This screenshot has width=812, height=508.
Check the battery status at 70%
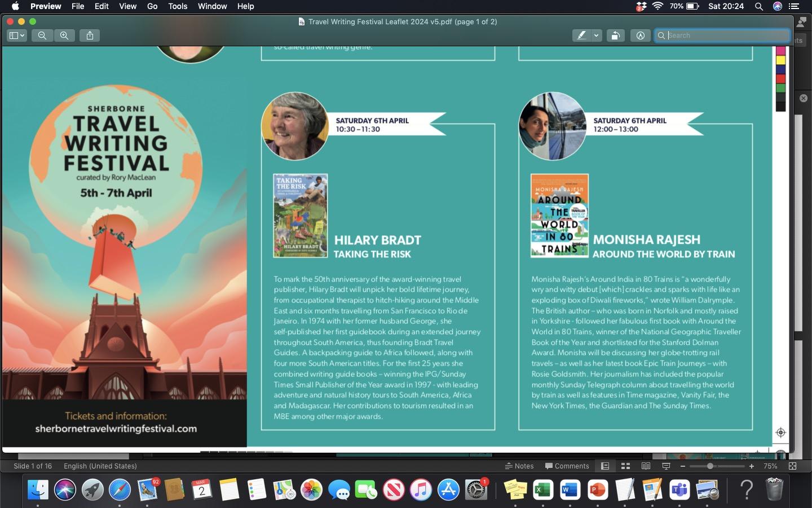pyautogui.click(x=685, y=6)
